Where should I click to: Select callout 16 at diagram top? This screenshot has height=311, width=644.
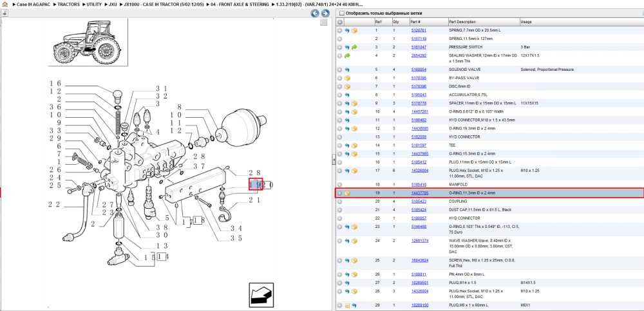[55, 84]
